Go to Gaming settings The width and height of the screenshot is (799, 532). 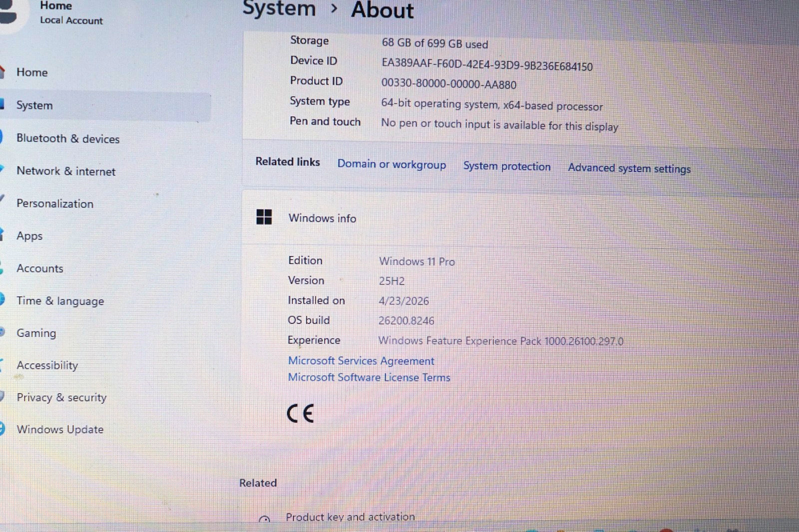(36, 333)
